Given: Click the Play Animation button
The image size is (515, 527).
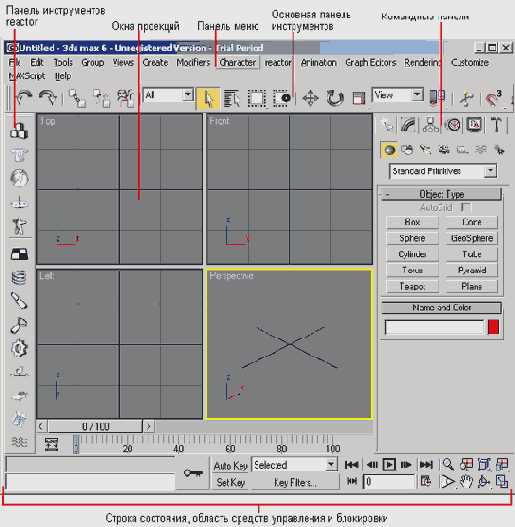Looking at the screenshot, I should click(x=389, y=465).
